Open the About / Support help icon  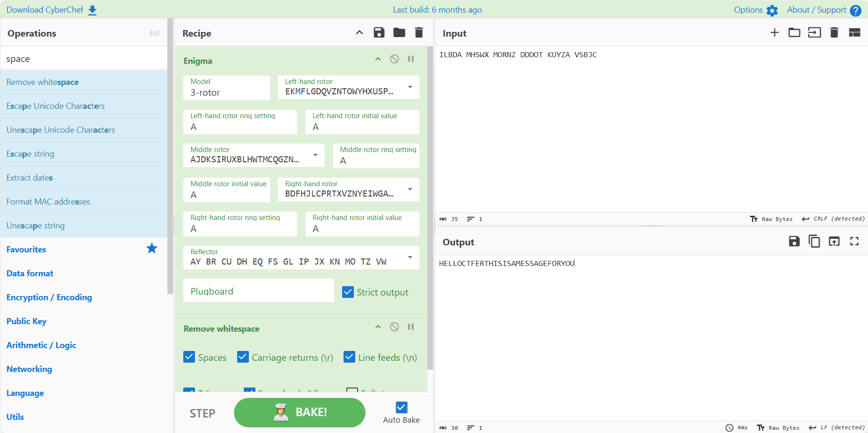click(x=855, y=10)
